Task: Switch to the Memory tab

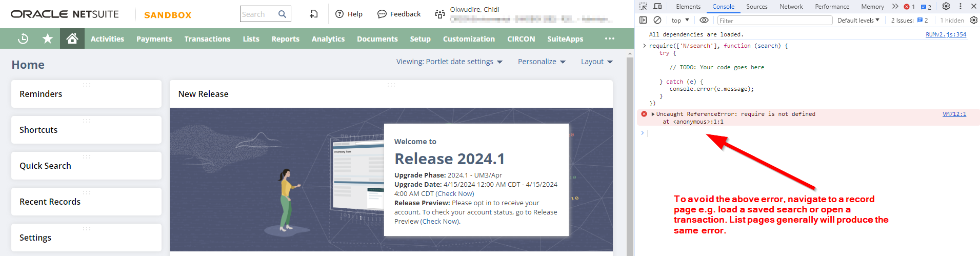Action: pyautogui.click(x=872, y=7)
